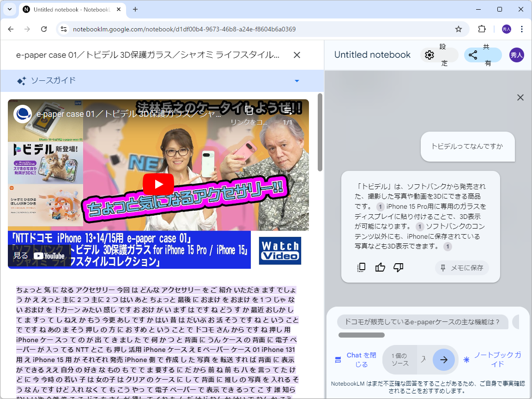The width and height of the screenshot is (532, 399).
Task: Open the 共有 (share) options
Action: (473, 54)
